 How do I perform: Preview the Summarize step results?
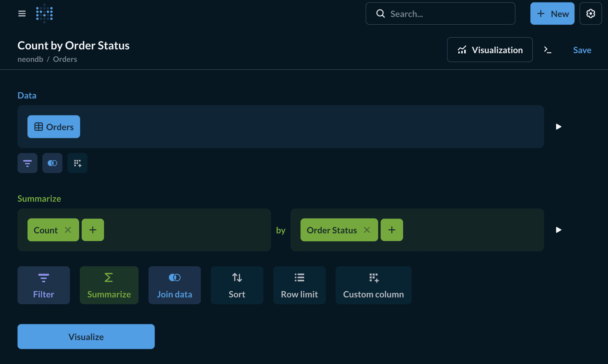[x=559, y=230]
